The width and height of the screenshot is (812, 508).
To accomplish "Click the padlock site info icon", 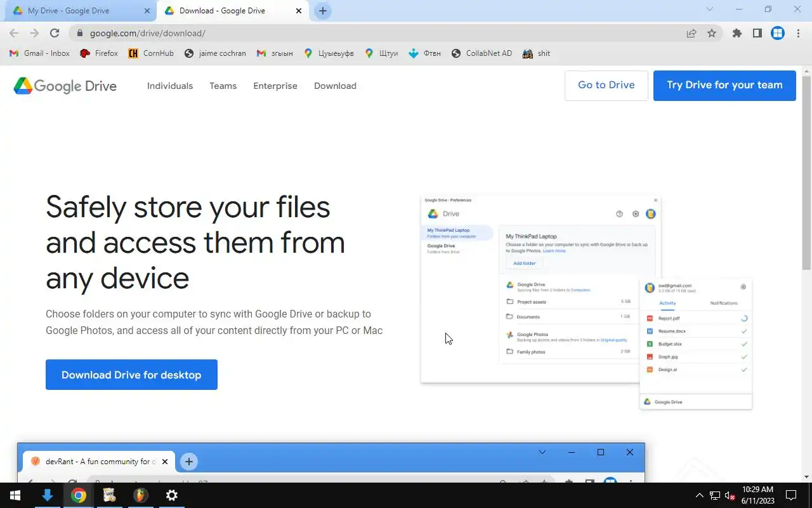I will [79, 33].
